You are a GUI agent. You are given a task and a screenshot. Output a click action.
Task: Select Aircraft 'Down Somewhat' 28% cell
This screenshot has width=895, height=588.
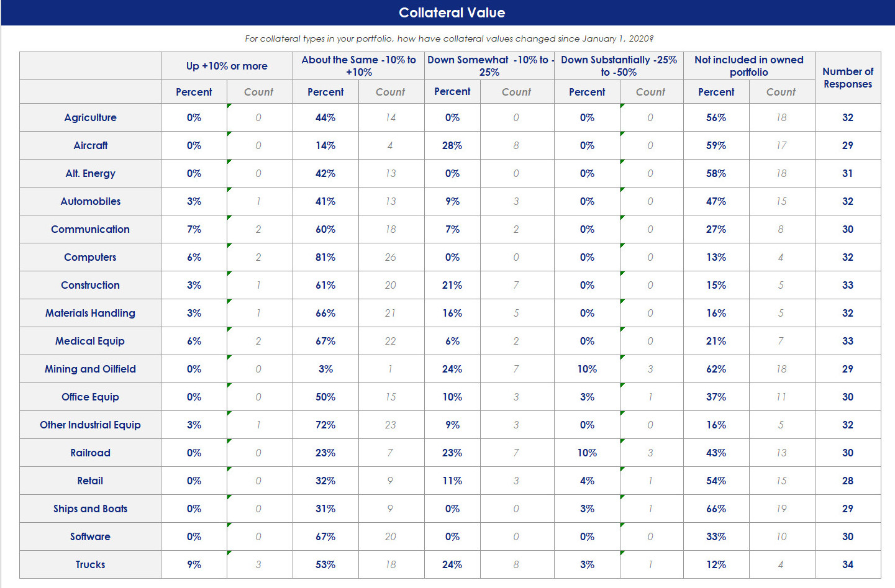(x=452, y=145)
